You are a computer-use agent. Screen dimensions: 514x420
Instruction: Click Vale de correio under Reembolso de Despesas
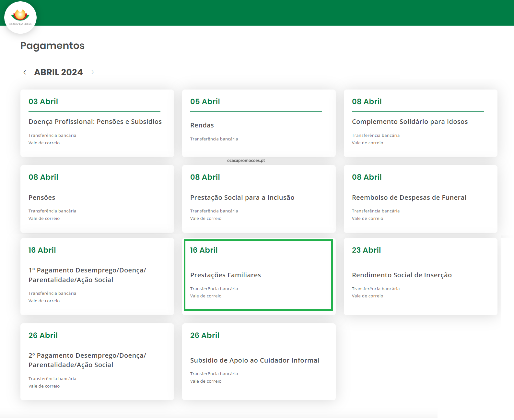pos(368,218)
